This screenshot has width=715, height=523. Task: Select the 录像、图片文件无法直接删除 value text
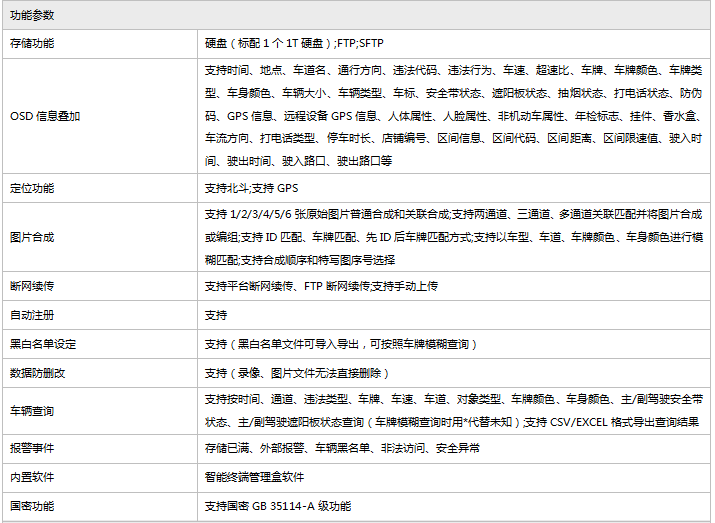[297, 373]
